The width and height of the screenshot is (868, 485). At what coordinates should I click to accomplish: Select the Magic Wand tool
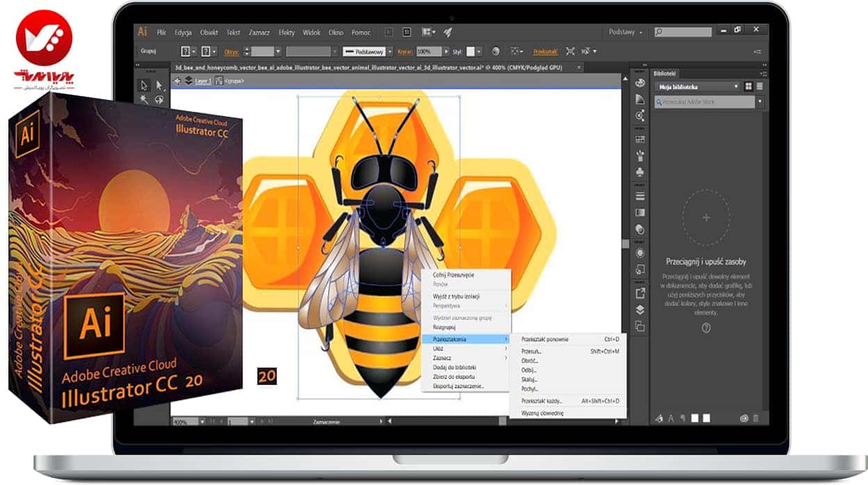[x=144, y=99]
